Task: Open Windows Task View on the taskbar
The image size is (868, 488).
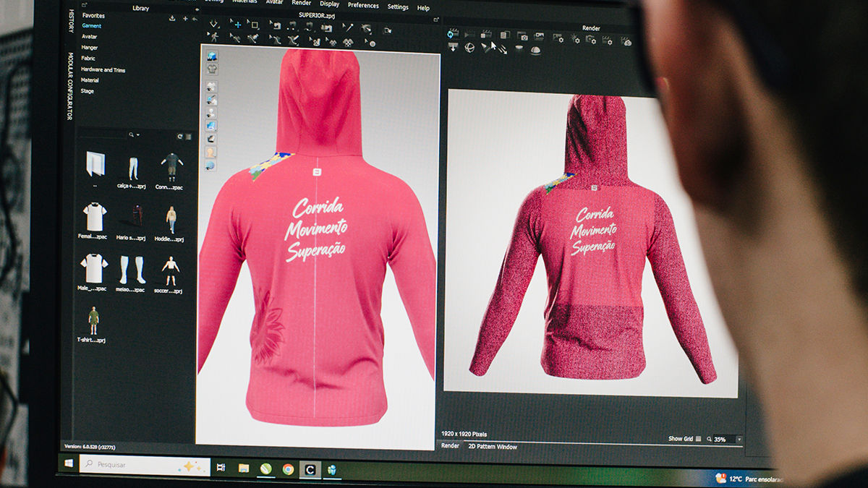Action: (221, 467)
